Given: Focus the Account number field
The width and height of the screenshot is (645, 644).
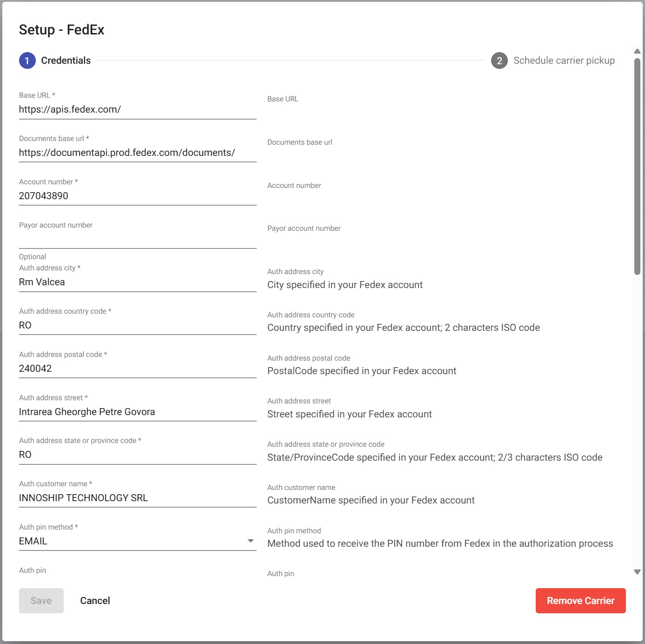Looking at the screenshot, I should coord(138,196).
